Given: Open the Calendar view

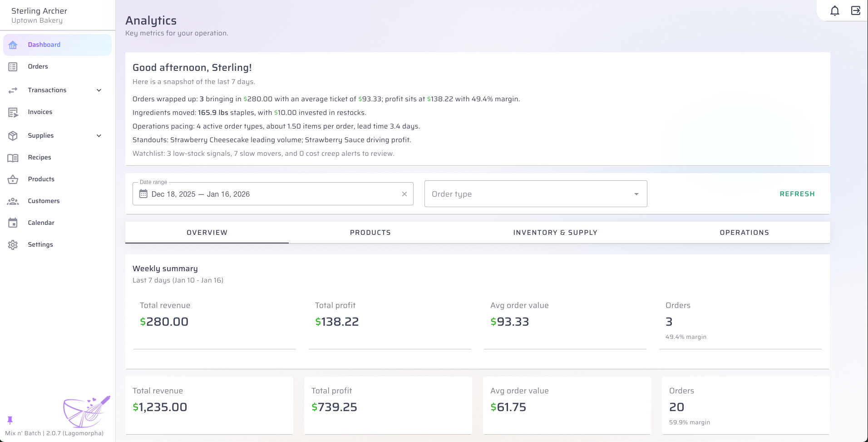Looking at the screenshot, I should 41,223.
